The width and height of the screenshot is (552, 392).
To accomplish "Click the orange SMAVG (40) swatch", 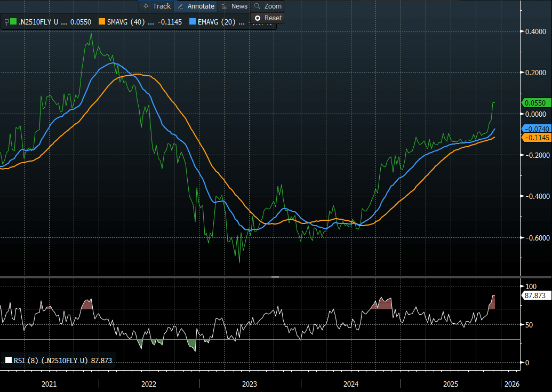I will tap(102, 22).
